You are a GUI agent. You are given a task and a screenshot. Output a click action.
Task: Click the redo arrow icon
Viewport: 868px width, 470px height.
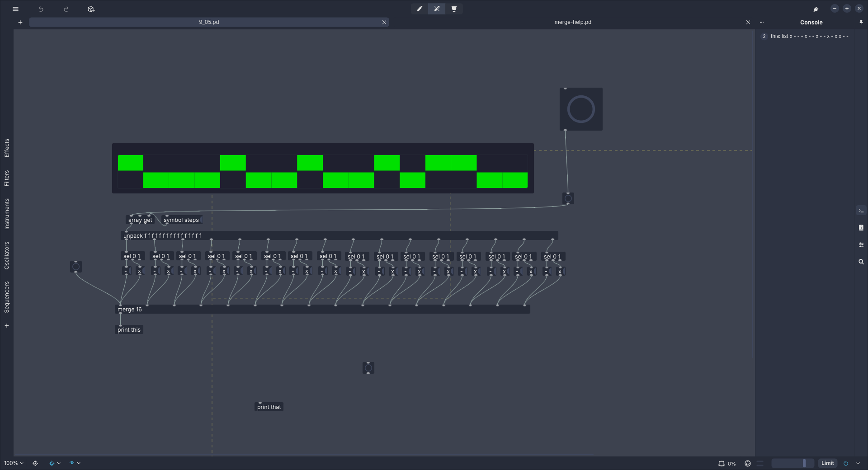pos(66,9)
